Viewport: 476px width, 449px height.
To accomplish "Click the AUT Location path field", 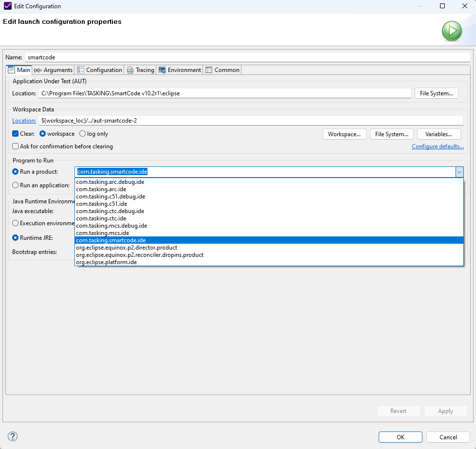I will tap(225, 93).
